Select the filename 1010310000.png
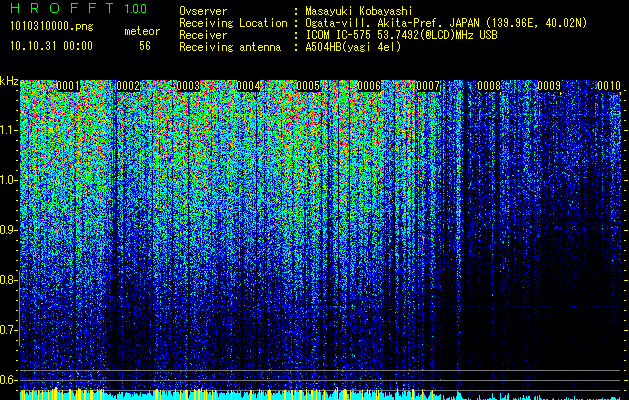This screenshot has height=400, width=629. 52,26
